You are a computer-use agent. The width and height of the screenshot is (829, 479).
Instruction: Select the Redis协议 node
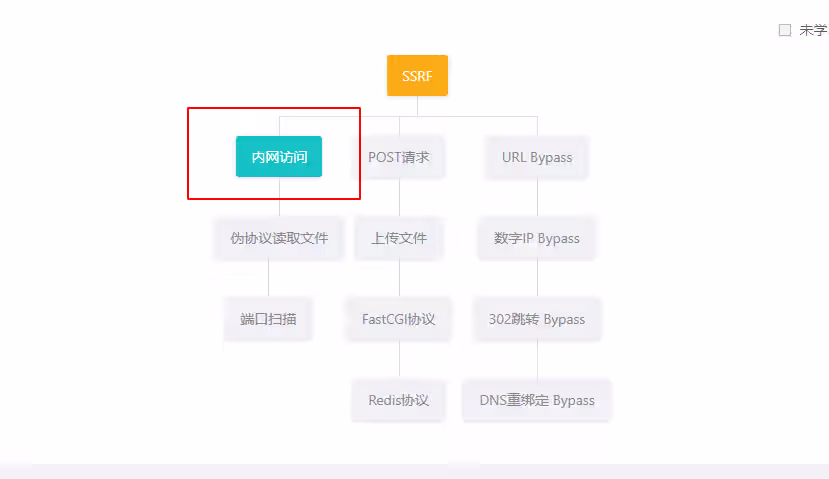pos(399,400)
